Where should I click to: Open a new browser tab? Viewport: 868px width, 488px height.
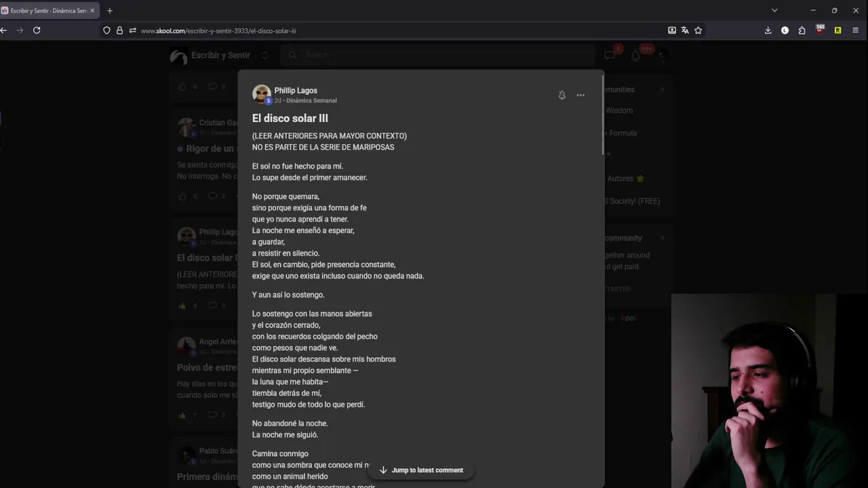110,11
